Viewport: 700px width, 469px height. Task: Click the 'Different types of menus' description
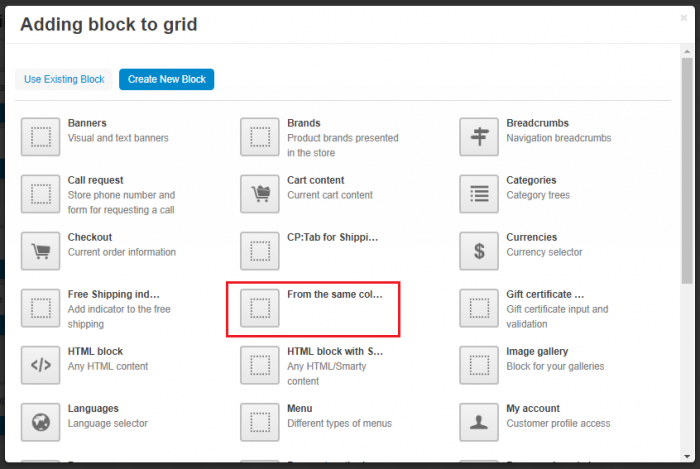[340, 424]
